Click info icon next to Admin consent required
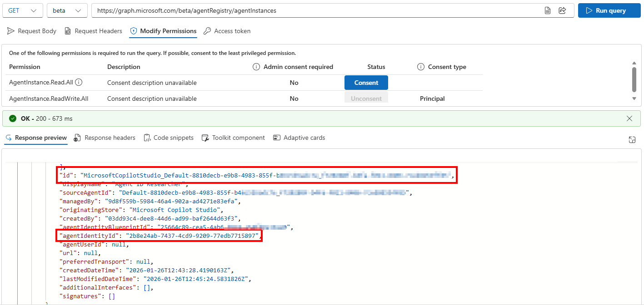Viewport: 644px width, 305px height. (x=256, y=67)
